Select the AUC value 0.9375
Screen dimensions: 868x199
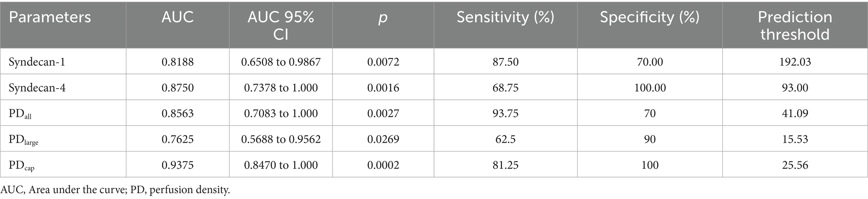click(x=178, y=165)
